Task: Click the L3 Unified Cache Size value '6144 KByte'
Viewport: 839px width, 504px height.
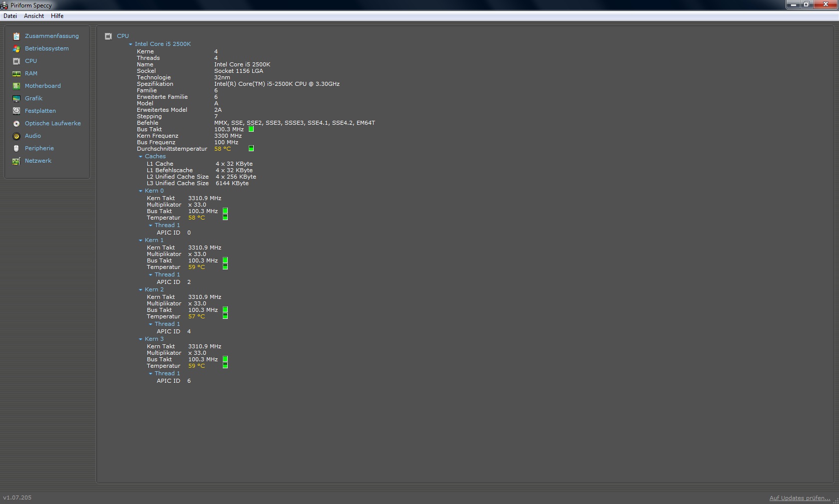Action: (x=232, y=183)
